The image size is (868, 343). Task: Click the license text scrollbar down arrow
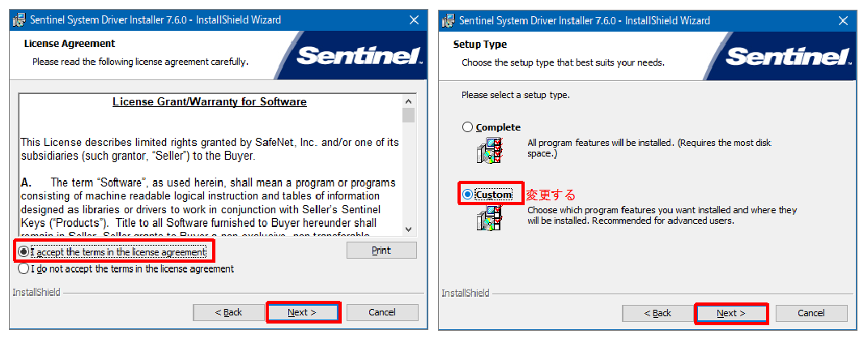tap(409, 229)
